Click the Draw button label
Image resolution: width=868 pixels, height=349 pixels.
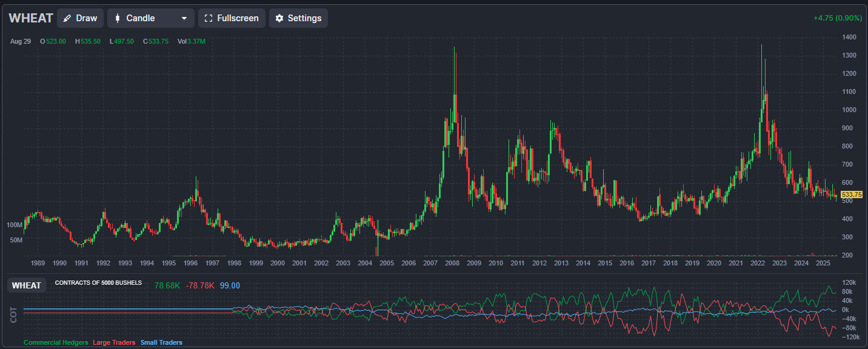[x=87, y=18]
